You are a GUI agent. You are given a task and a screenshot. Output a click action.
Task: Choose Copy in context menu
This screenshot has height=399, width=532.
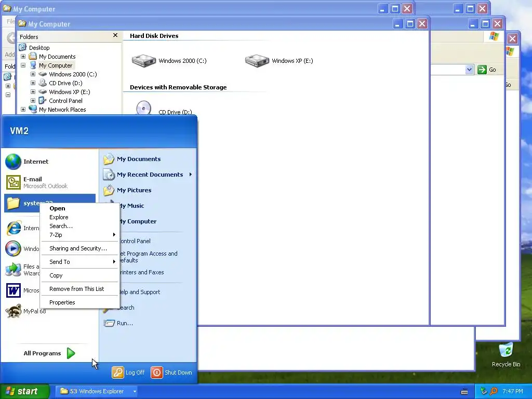click(x=79, y=275)
